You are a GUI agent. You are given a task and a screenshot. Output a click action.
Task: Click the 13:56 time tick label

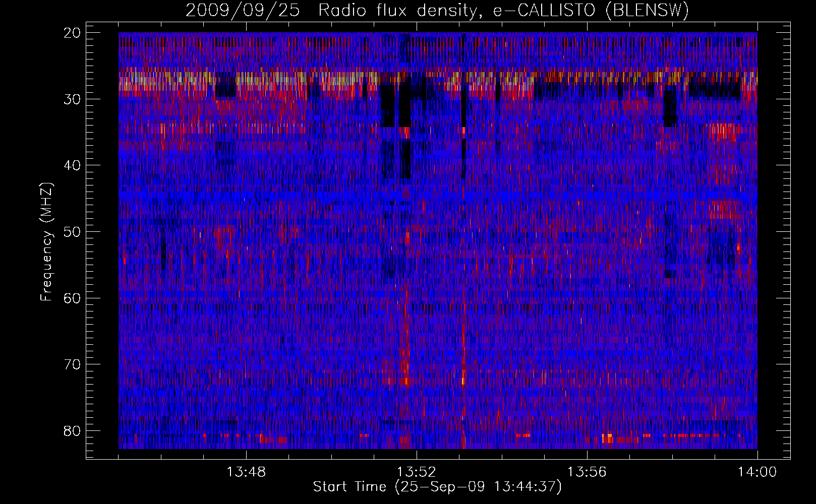[587, 472]
